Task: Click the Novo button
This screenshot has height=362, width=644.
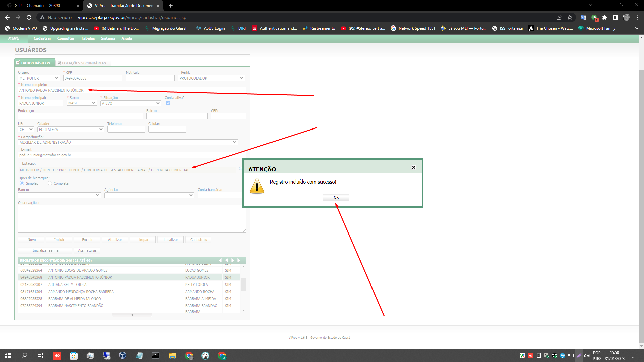Action: tap(32, 240)
